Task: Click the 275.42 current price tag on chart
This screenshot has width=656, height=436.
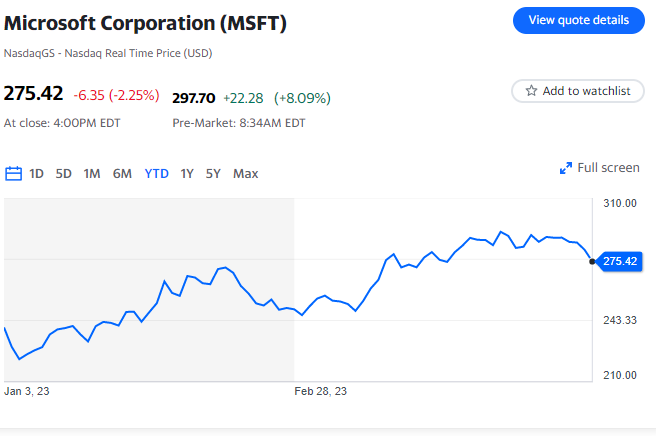Action: [621, 262]
